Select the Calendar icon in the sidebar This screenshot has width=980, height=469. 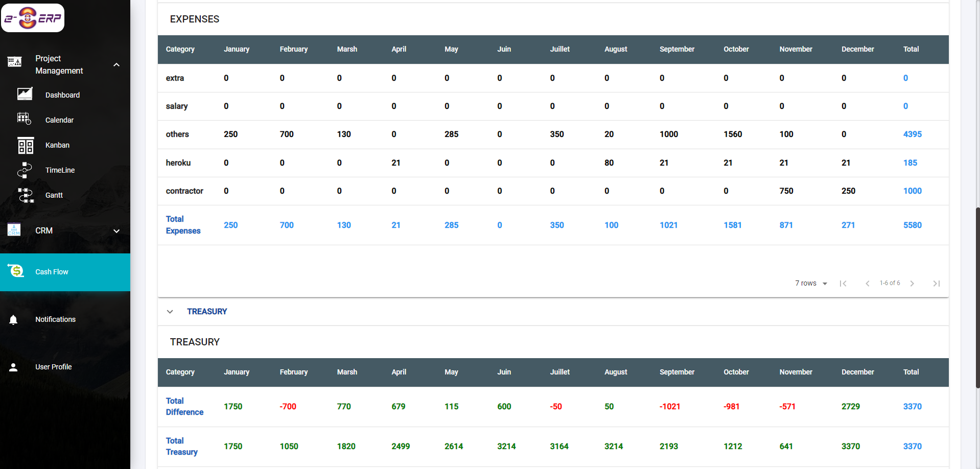[25, 120]
